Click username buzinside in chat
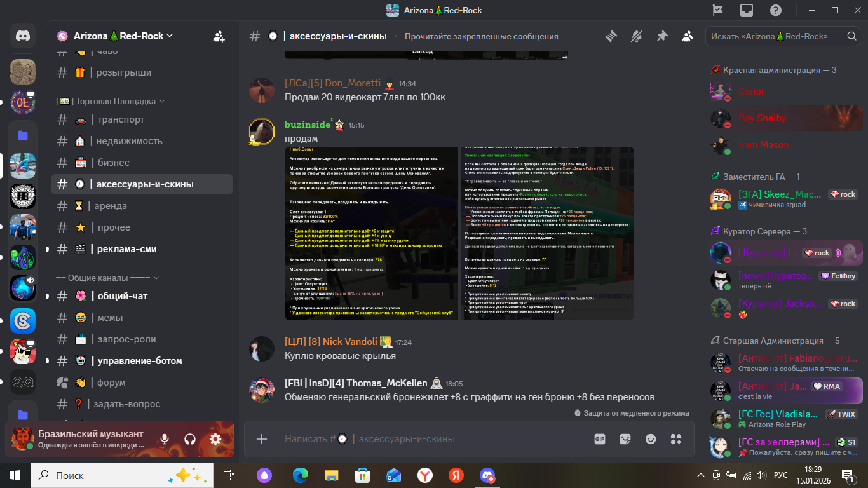This screenshot has height=488, width=868. pyautogui.click(x=308, y=125)
